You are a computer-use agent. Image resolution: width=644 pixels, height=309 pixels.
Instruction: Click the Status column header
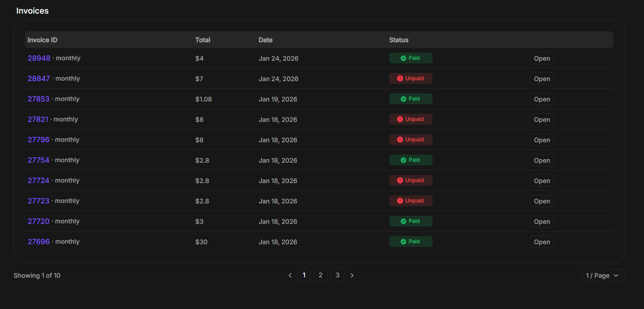pos(399,40)
